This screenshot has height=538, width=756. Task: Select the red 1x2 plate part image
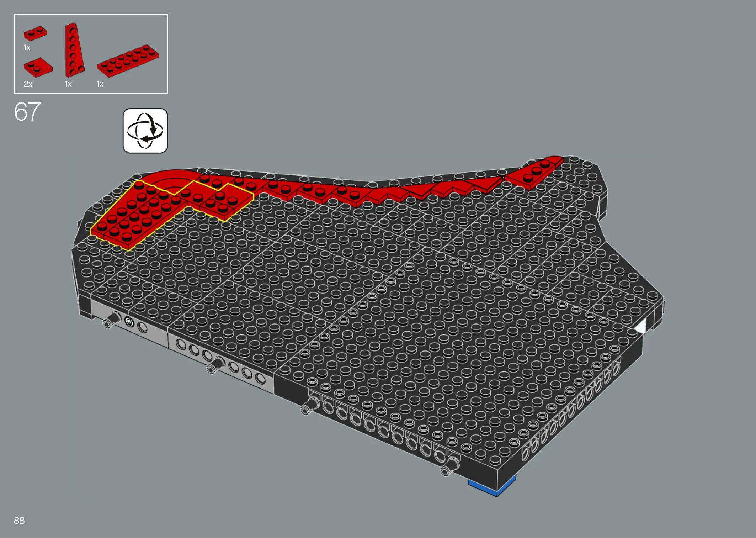click(35, 33)
